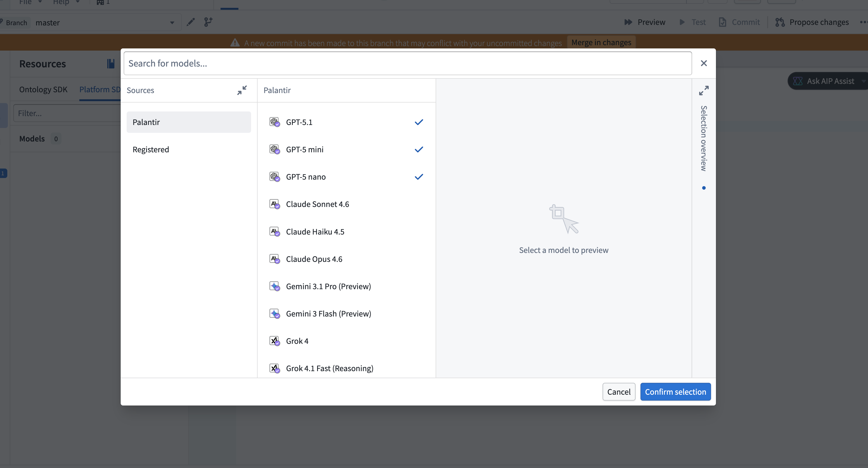Expand the model preview pane fullscreen
Screen dimensions: 868x468
click(704, 90)
